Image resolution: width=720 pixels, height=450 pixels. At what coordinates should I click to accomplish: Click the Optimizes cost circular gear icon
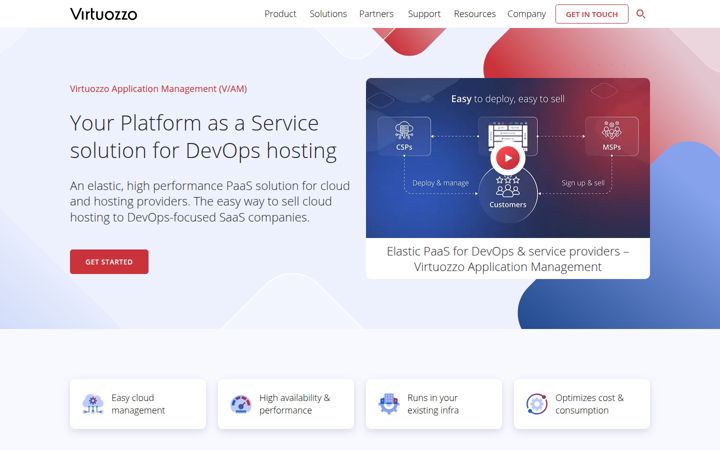(536, 404)
